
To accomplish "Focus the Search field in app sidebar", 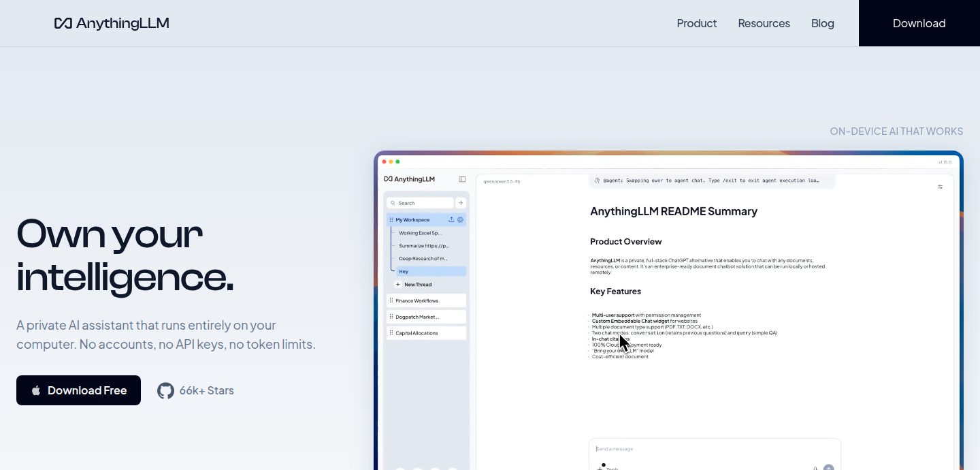I will point(420,203).
